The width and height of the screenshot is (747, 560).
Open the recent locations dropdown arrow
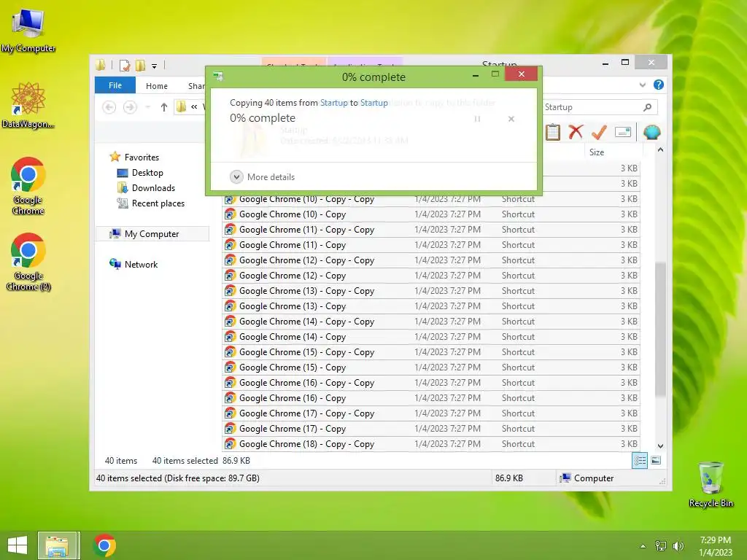pyautogui.click(x=147, y=107)
